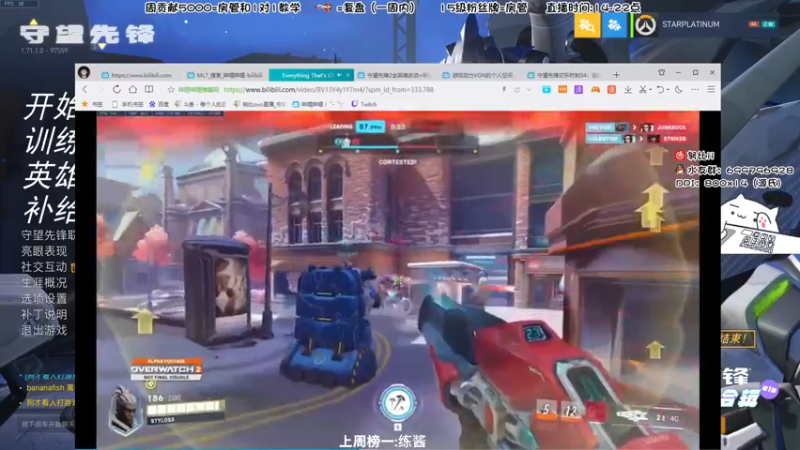Select 生涯概况 in the Overwatch menu
Screen dimensions: 800x450
point(44,283)
